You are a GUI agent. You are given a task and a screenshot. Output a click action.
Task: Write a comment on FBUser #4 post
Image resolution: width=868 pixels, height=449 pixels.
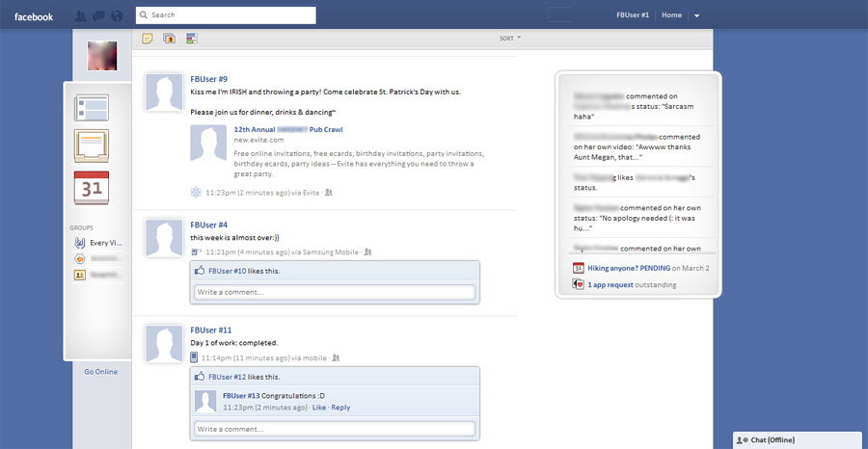[335, 292]
